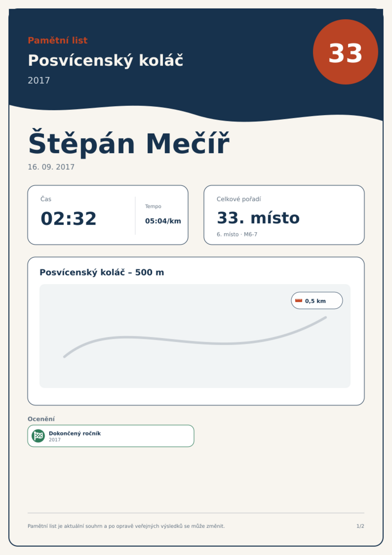Screen dimensions: 392x555
Task: Click the page indicator 1/2
Action: pyautogui.click(x=360, y=526)
